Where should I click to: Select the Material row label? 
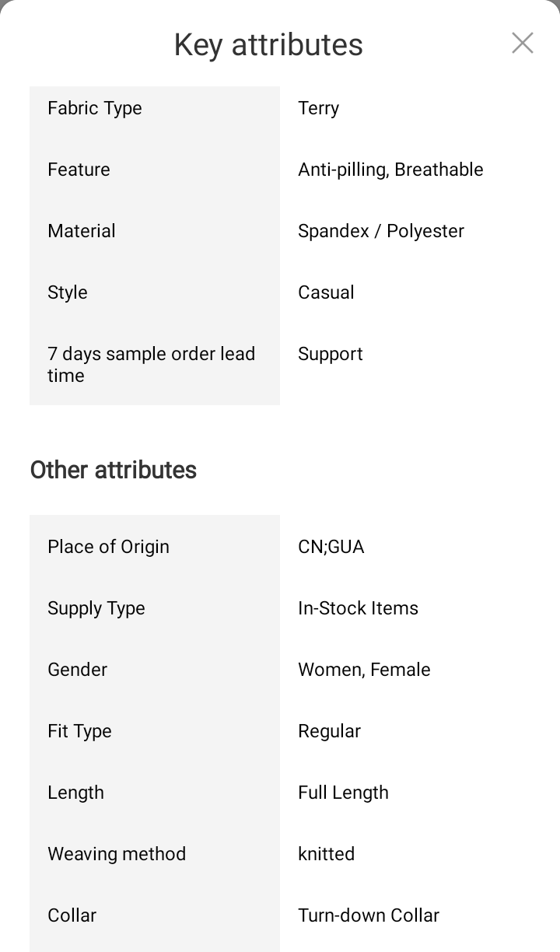82,231
